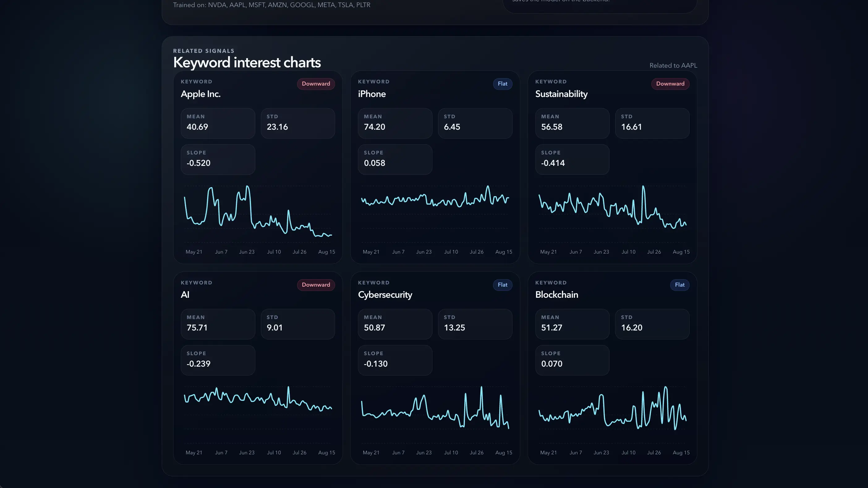
Task: Click the Keyword interest charts heading
Action: pyautogui.click(x=247, y=63)
